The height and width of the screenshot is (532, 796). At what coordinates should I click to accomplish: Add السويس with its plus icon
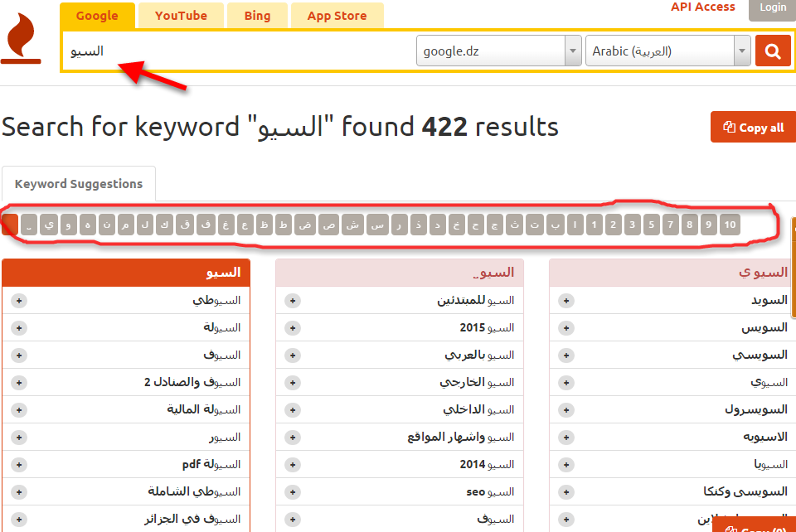(x=566, y=328)
